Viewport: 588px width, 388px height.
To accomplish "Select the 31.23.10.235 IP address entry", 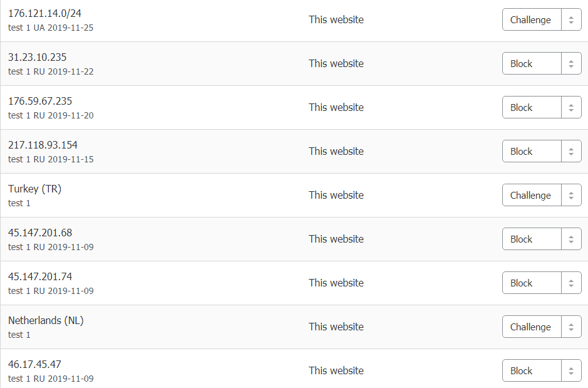I will [37, 57].
